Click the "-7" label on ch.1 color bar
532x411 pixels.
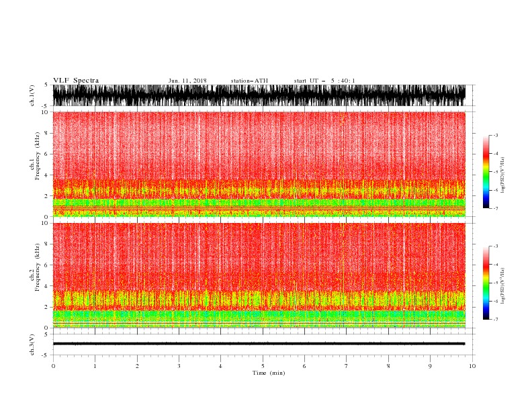pos(495,208)
